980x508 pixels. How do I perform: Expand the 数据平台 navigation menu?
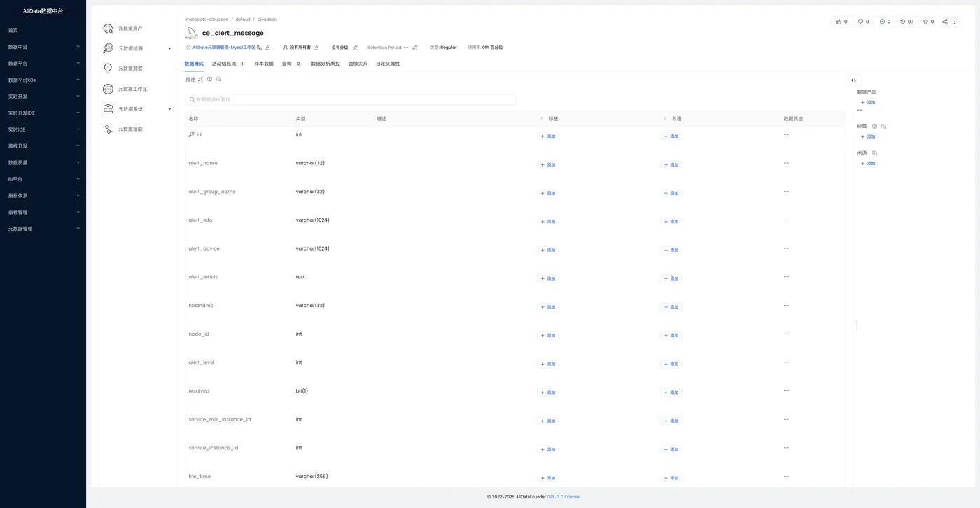click(x=43, y=63)
